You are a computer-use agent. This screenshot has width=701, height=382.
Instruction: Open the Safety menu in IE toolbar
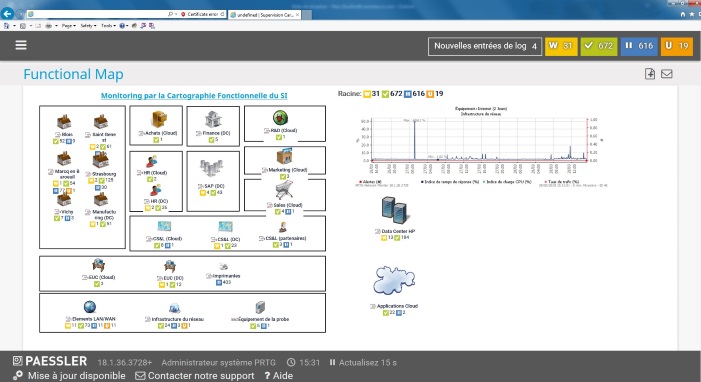88,26
